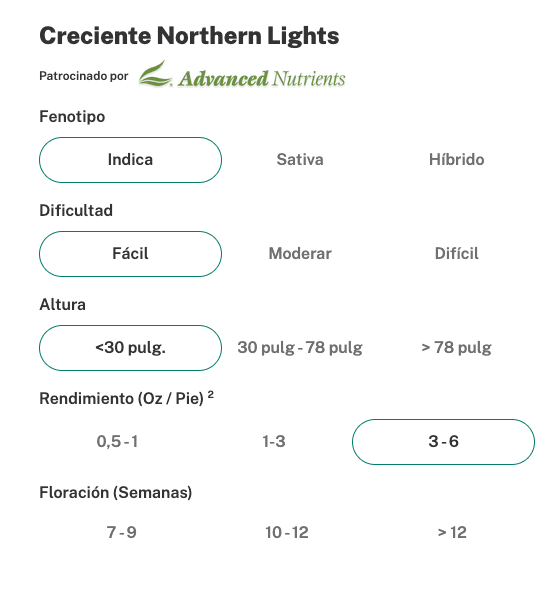Select Fácil difficulty
Viewport: 554px width, 614px height.
tap(130, 254)
